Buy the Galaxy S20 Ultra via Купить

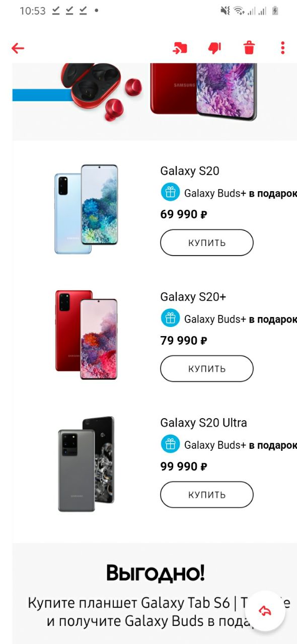click(207, 495)
